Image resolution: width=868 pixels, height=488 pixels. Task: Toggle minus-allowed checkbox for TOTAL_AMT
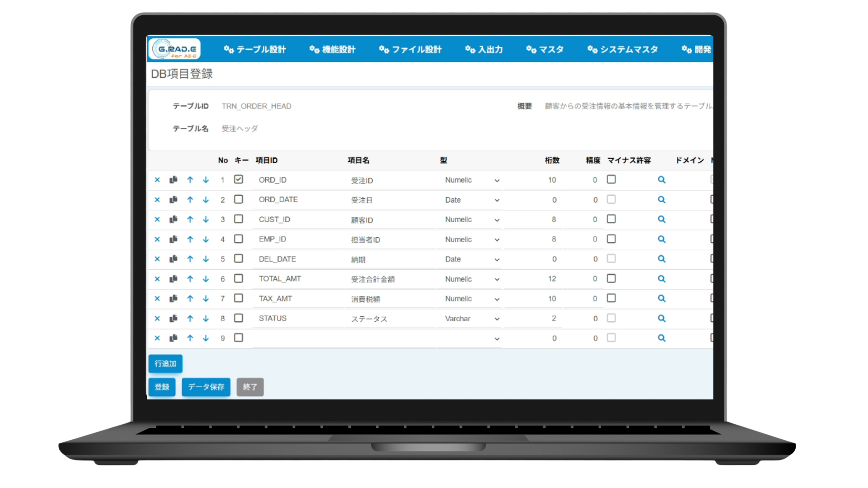[x=611, y=278]
